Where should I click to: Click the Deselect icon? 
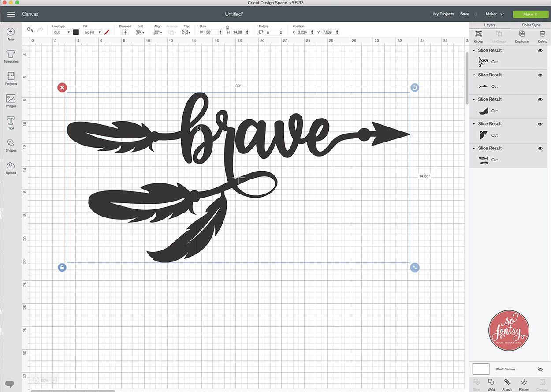(x=125, y=32)
